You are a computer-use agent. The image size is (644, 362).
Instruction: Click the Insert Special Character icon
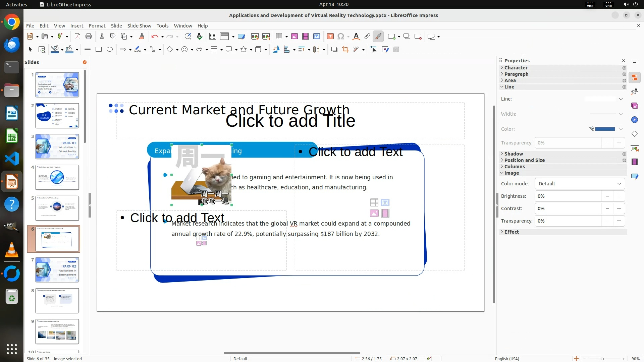click(340, 37)
